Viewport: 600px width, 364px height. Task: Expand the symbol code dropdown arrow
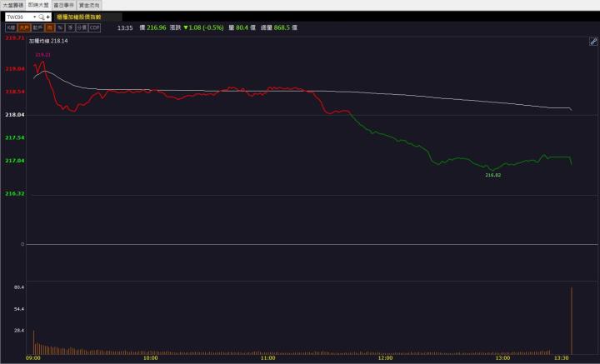[35, 17]
